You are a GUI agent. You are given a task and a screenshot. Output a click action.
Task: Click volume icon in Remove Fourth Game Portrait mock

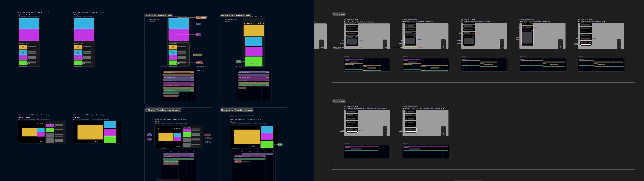point(258,23)
